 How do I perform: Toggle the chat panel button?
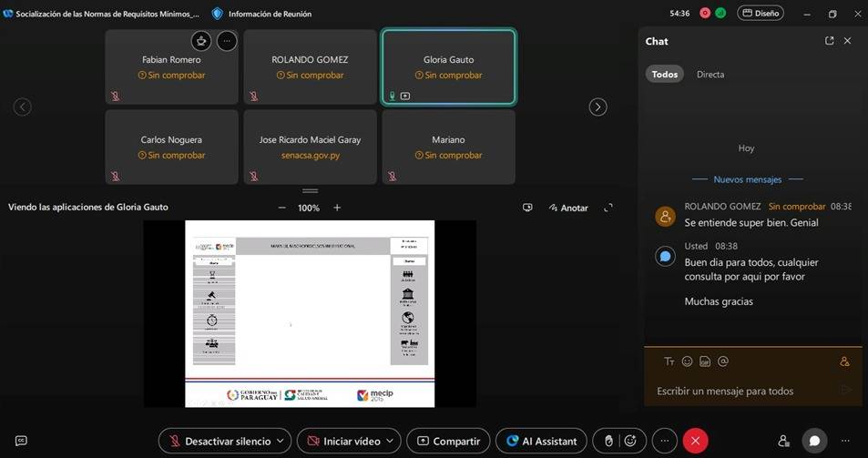[814, 441]
